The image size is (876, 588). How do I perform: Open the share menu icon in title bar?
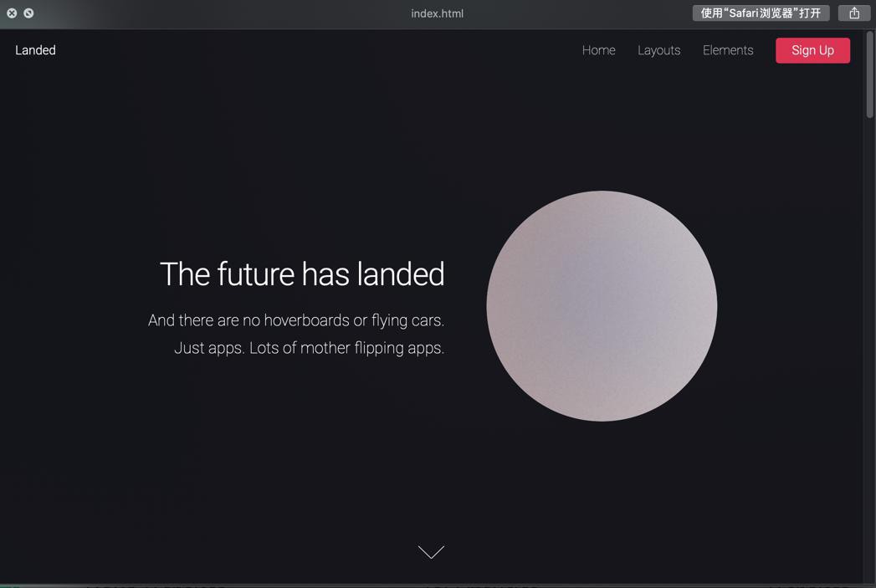click(x=854, y=13)
